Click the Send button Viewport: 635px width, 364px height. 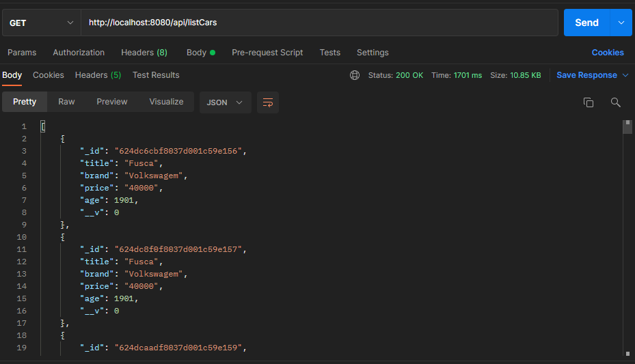586,23
